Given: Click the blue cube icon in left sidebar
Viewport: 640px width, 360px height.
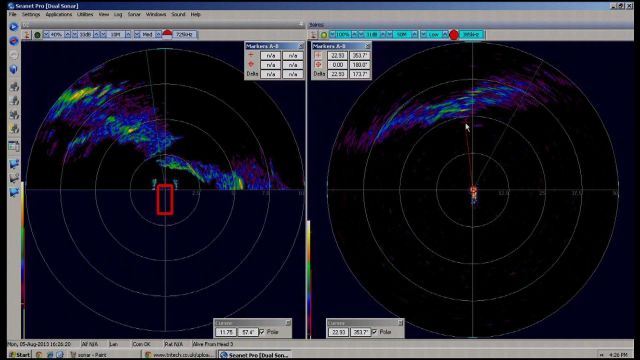Looking at the screenshot, I should 13,69.
